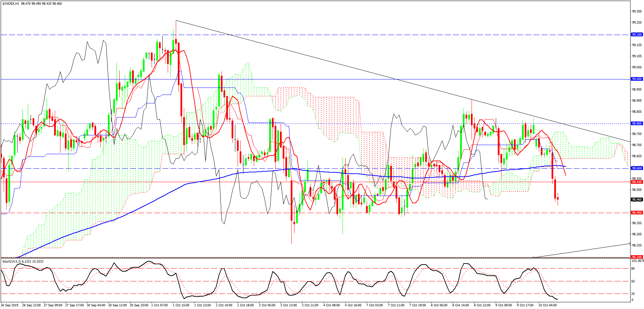644x309 pixels.
Task: Click the 98.355 price axis value
Action: point(637,223)
